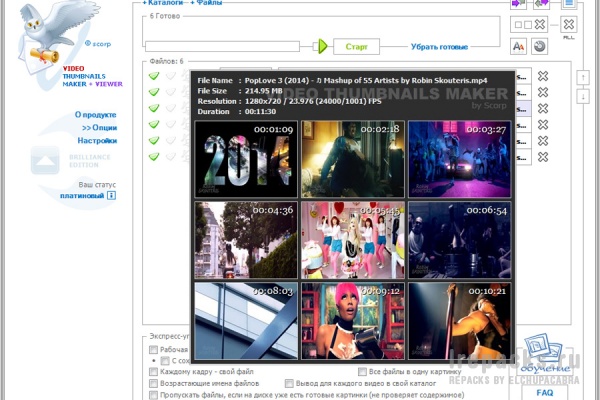
Task: Open the обучение tutorial pictures icon
Action: coord(545,354)
